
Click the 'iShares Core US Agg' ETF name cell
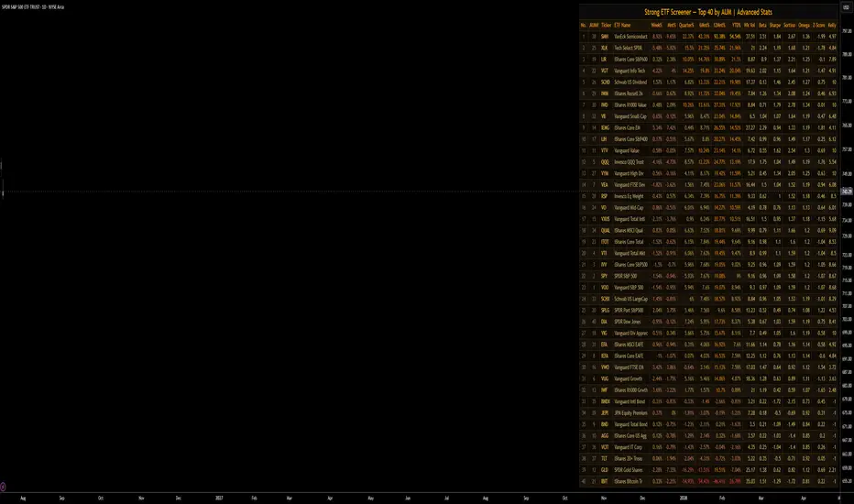[630, 436]
